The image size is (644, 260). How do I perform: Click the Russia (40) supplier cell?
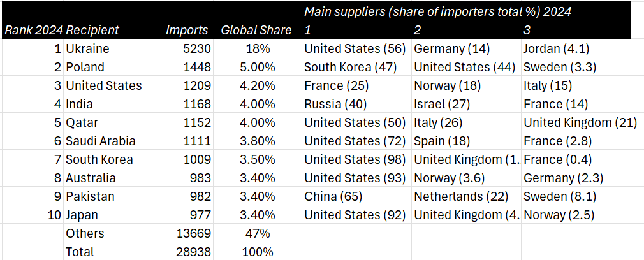356,105
